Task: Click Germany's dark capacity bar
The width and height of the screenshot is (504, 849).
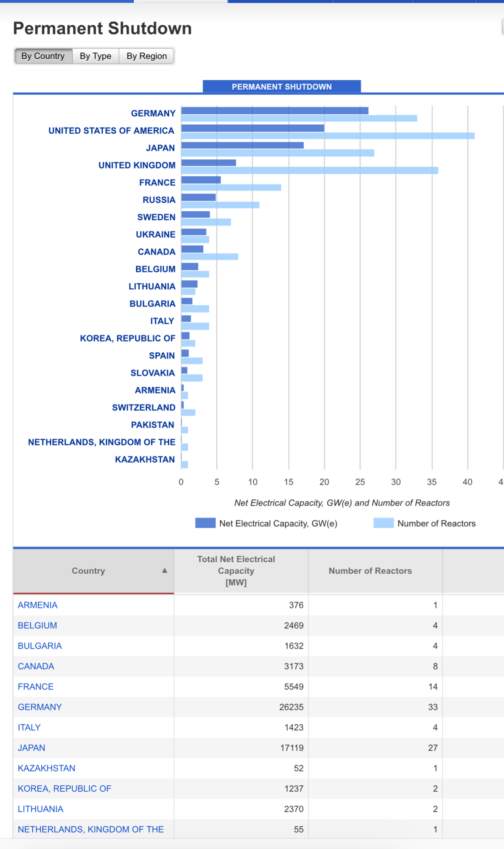Action: [275, 111]
